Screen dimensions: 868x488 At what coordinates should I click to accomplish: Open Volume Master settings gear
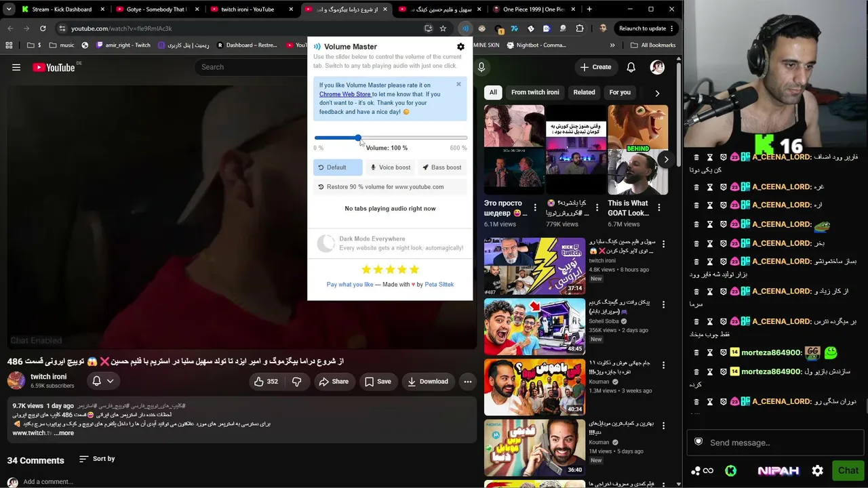coord(460,47)
